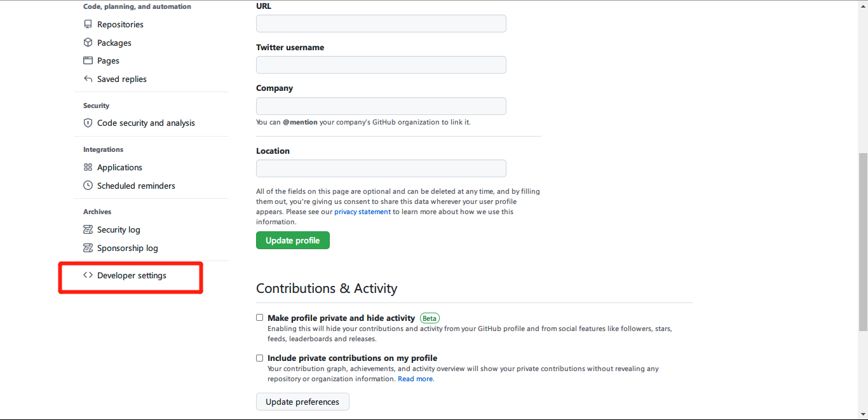Screen dimensions: 868x420
Task: Click the Packages cube icon
Action: tap(88, 43)
